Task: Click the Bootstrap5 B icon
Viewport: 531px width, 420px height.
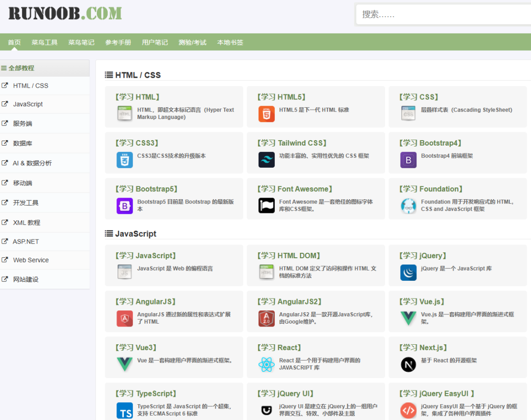Action: (124, 206)
